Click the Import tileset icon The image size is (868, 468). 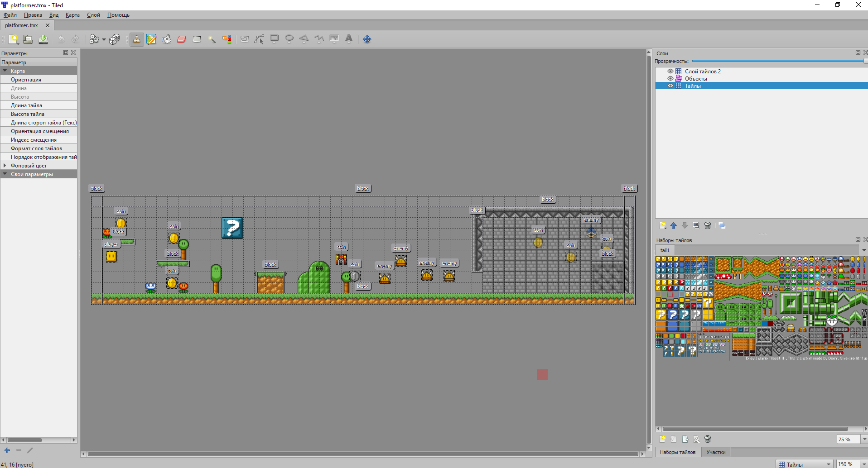click(x=674, y=439)
